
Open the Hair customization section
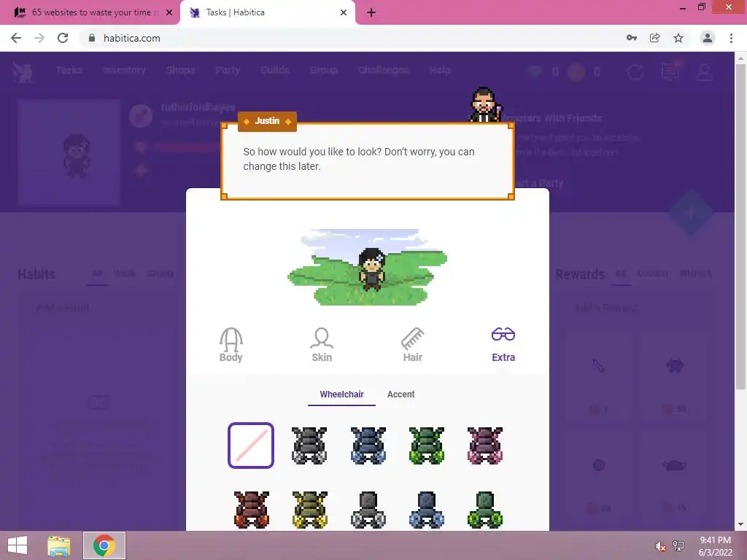[413, 345]
